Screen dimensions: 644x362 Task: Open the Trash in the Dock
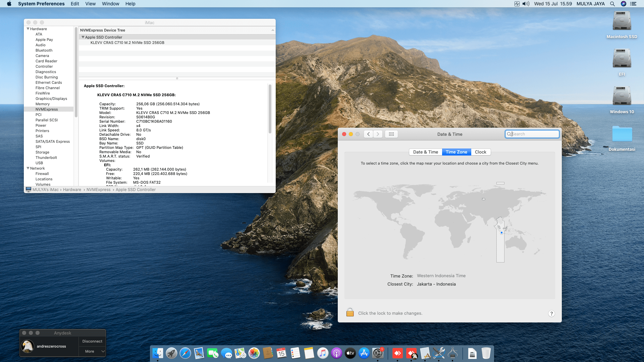tap(486, 353)
